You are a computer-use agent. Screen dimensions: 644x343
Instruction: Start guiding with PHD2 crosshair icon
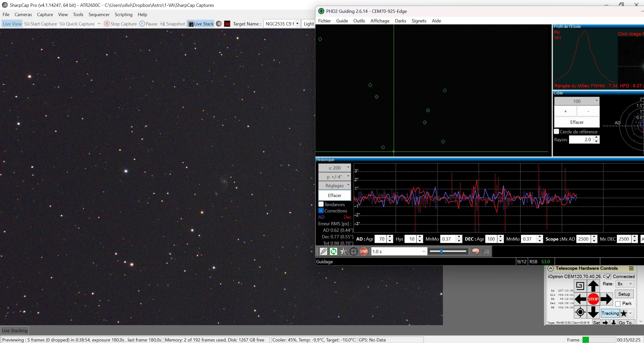click(354, 251)
